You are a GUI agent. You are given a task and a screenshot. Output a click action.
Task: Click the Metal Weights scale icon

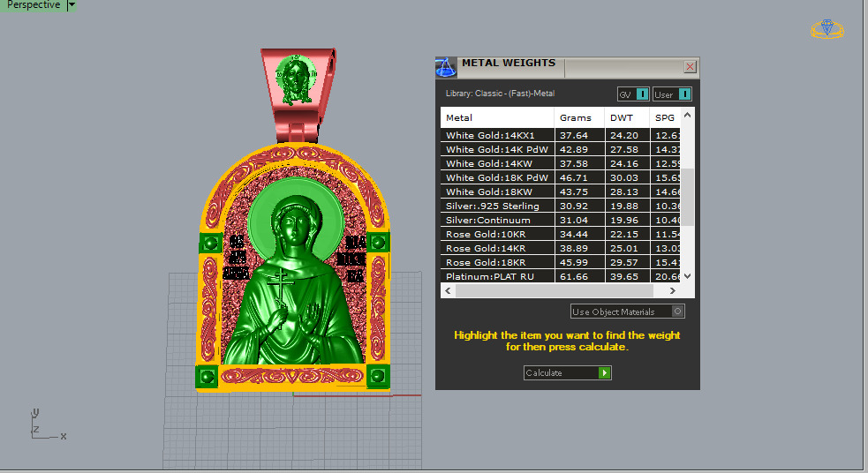point(446,67)
